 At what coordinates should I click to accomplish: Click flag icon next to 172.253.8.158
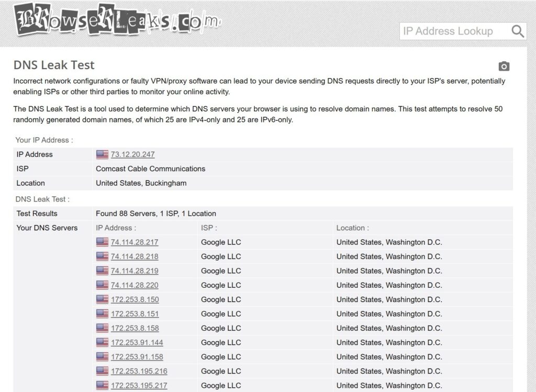pyautogui.click(x=102, y=329)
